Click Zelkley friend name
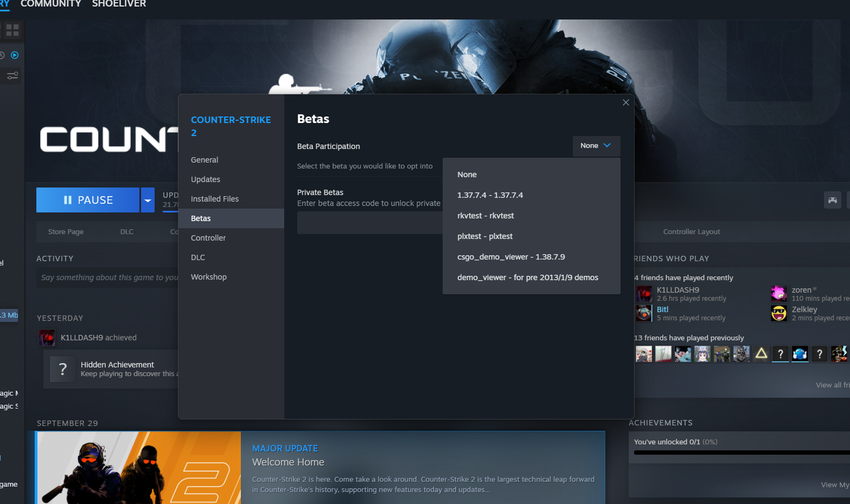Screen dimensions: 850x504 (x=804, y=309)
